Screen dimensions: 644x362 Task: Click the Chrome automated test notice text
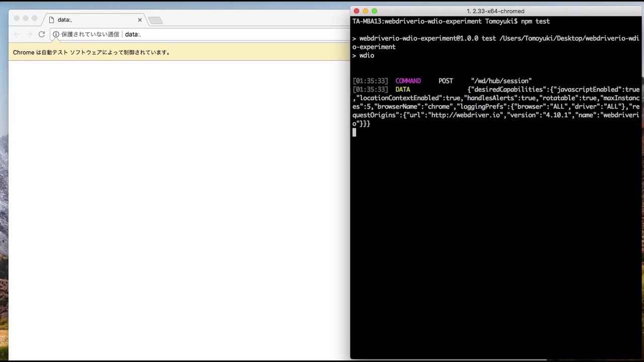pos(92,52)
